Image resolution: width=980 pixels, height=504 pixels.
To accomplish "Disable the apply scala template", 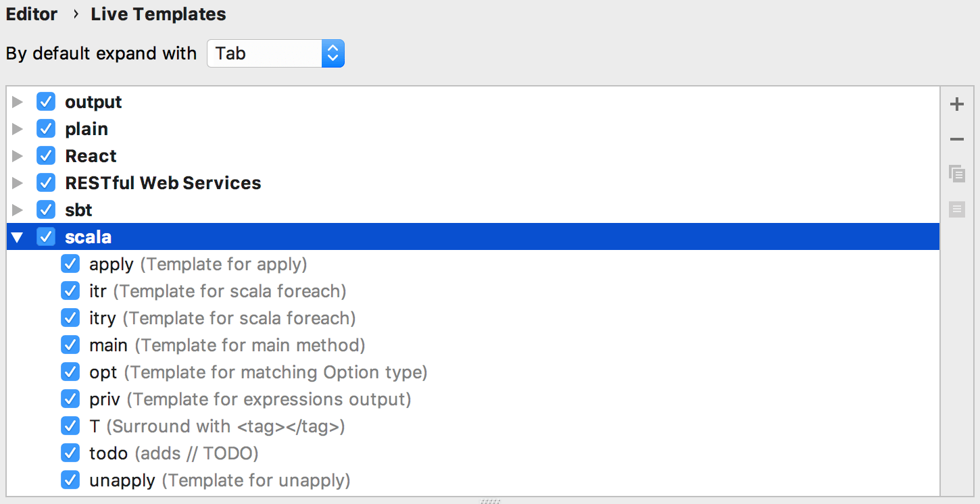I will click(70, 263).
